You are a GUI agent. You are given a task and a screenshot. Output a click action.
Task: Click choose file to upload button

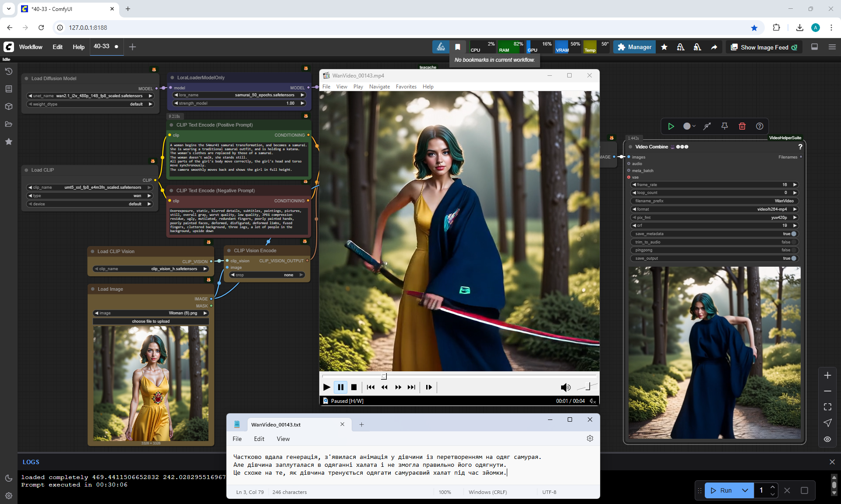(x=151, y=321)
